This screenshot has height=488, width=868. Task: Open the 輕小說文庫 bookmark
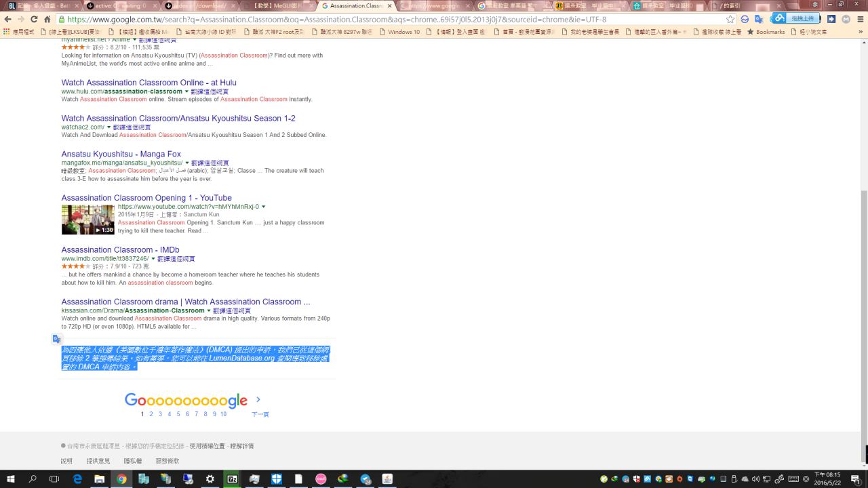[x=809, y=32]
